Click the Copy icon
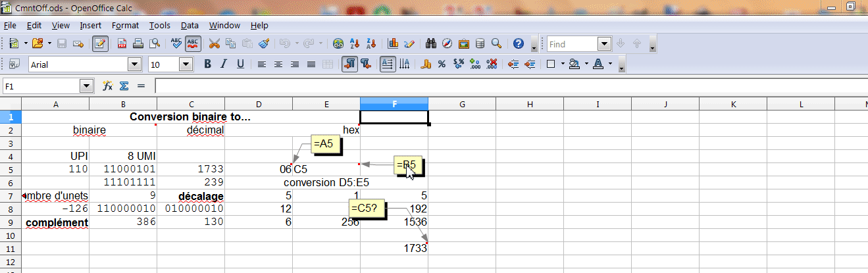 tap(230, 44)
